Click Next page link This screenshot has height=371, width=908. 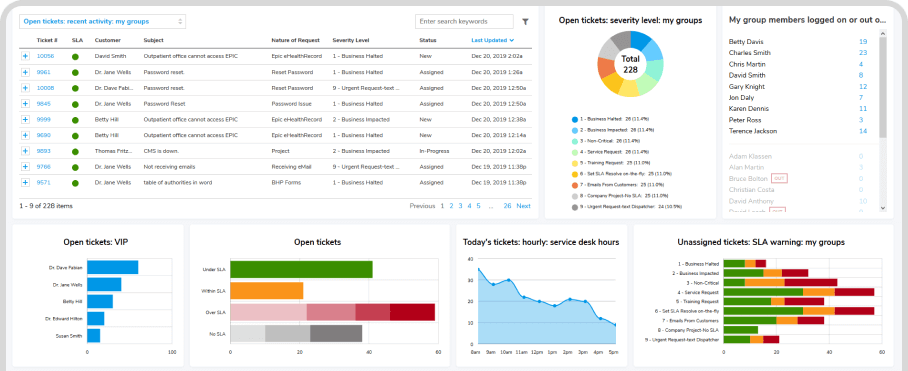click(x=523, y=206)
